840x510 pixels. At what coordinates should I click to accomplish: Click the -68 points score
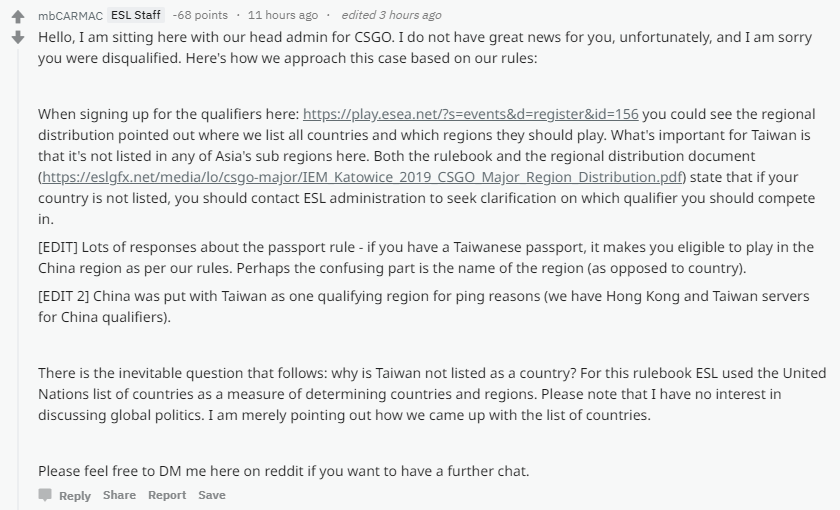click(x=200, y=15)
